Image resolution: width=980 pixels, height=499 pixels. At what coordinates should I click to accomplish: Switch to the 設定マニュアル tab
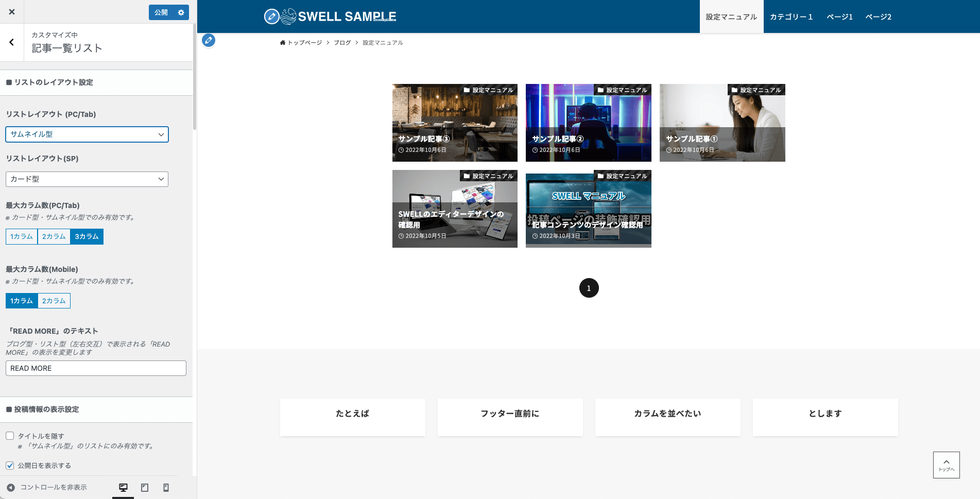point(731,16)
